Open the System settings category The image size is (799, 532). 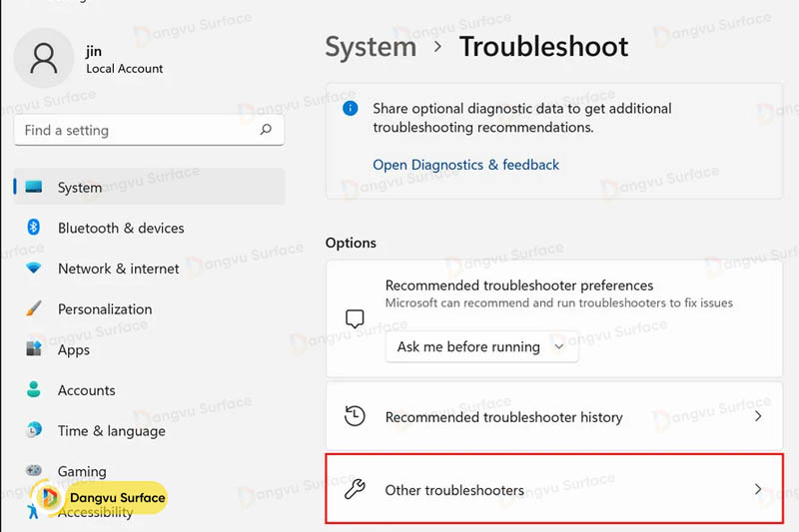coord(149,187)
